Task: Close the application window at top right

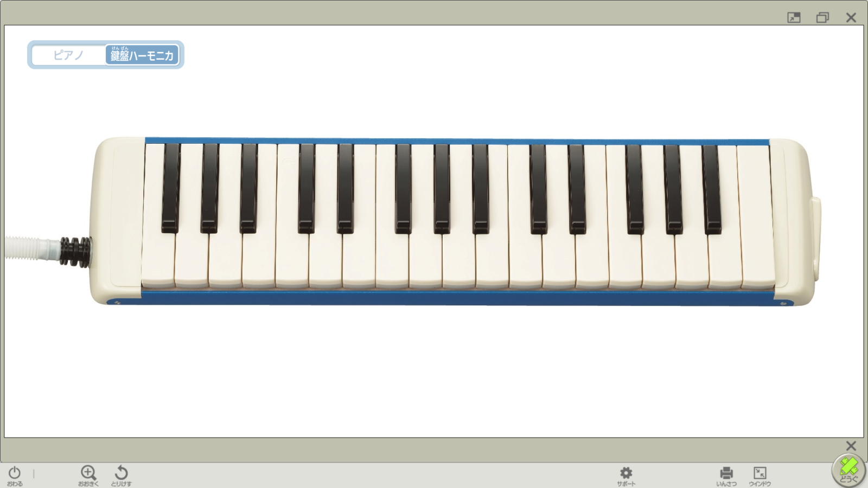Action: click(851, 17)
